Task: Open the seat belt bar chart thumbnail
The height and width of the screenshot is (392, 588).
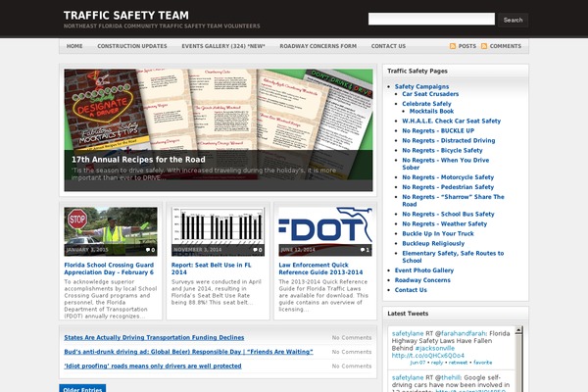Action: tap(218, 231)
